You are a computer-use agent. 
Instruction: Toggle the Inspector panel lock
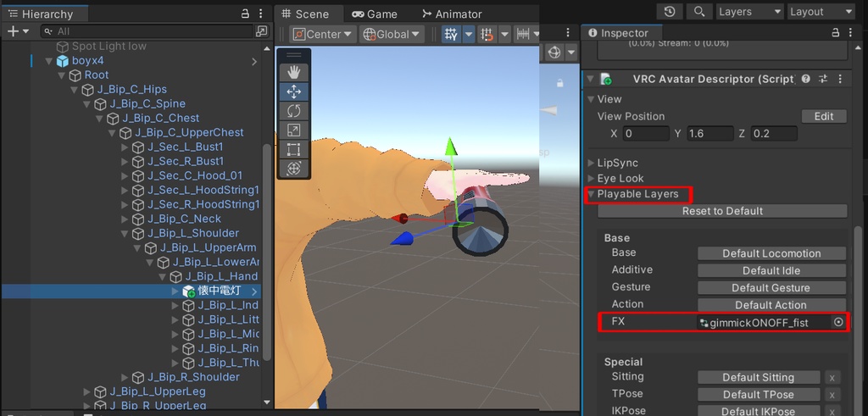836,33
